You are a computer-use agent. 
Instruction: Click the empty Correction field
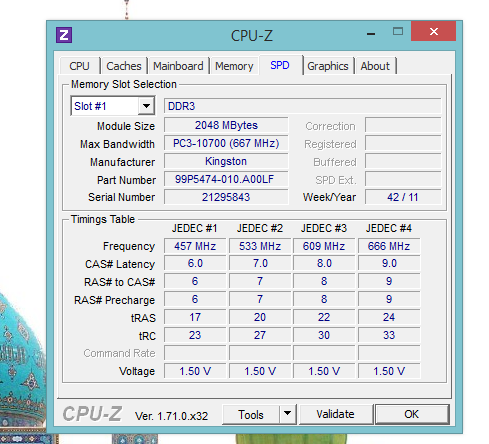point(403,125)
